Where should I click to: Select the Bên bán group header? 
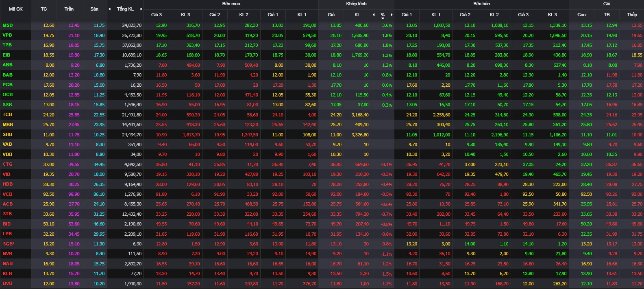click(481, 4)
